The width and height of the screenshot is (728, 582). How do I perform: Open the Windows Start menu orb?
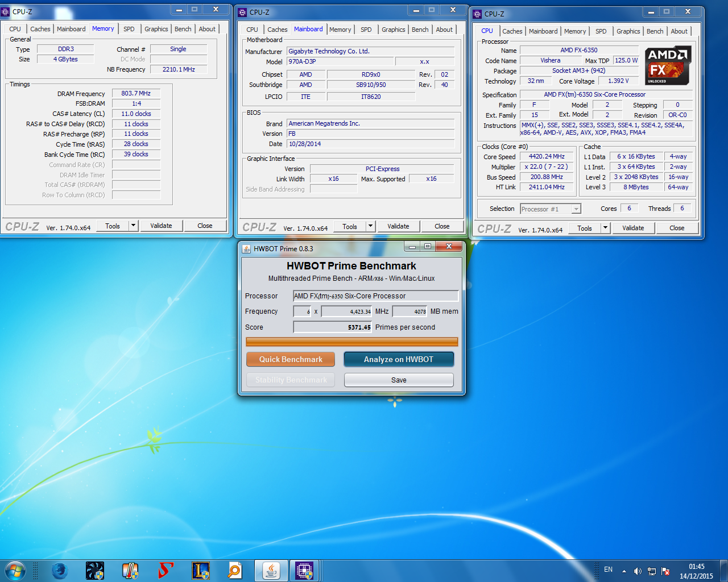click(x=15, y=570)
